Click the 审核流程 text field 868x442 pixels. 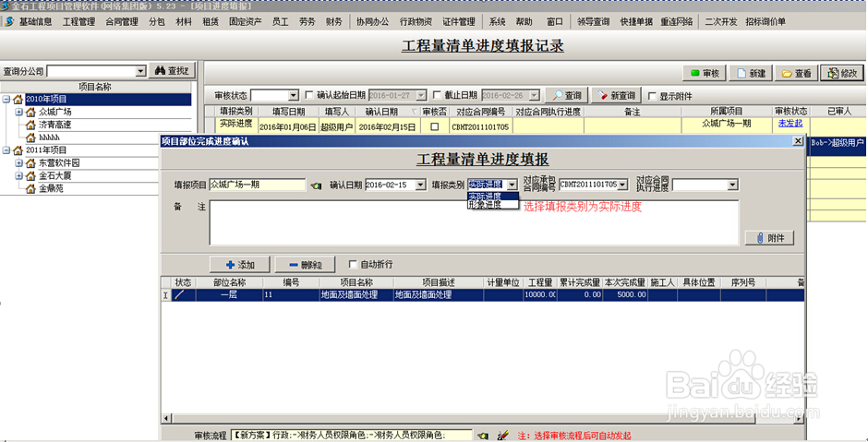[x=351, y=436]
